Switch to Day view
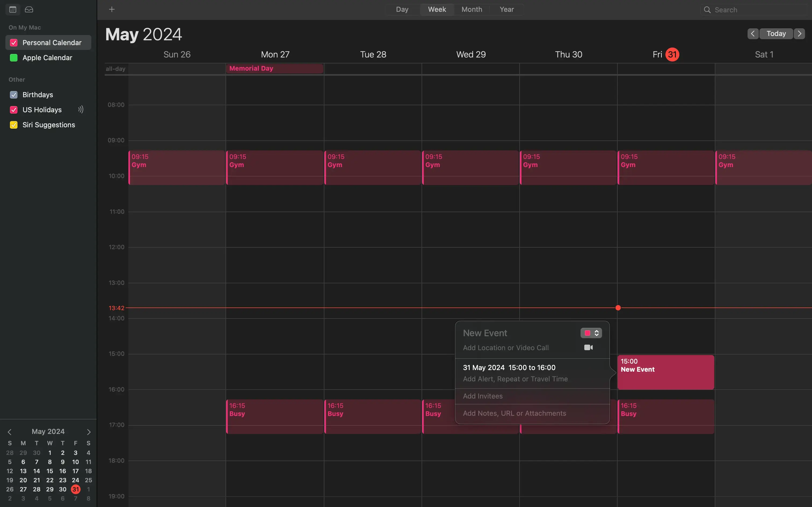Image resolution: width=812 pixels, height=507 pixels. tap(402, 9)
